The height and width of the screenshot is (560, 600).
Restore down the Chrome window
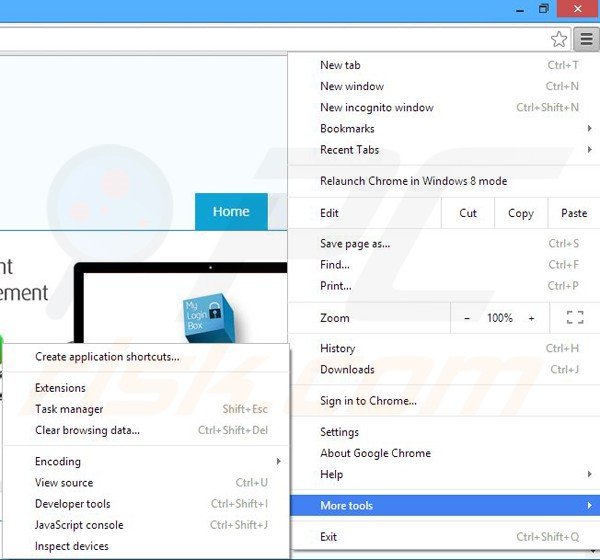coord(543,9)
